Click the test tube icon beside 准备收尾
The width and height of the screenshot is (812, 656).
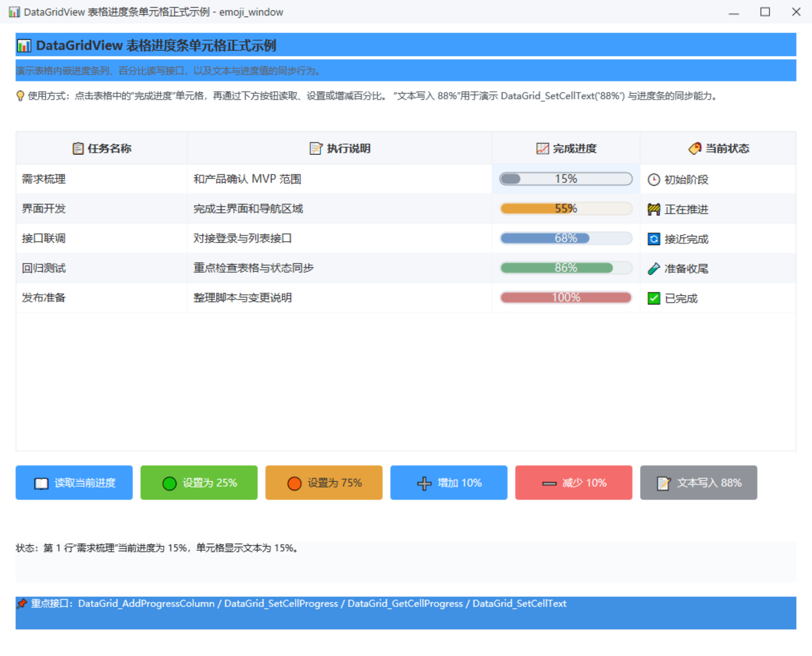coord(654,269)
